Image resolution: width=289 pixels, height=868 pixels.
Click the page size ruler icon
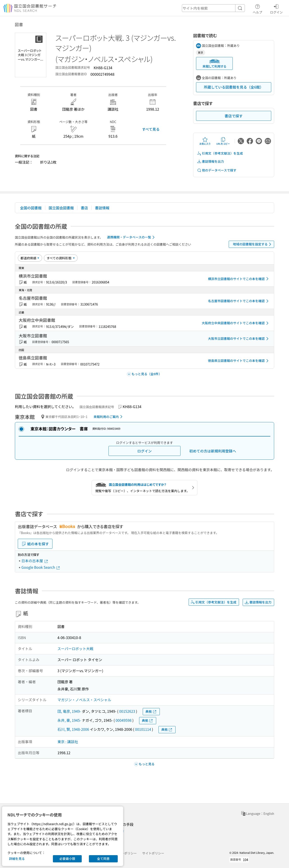point(73,129)
